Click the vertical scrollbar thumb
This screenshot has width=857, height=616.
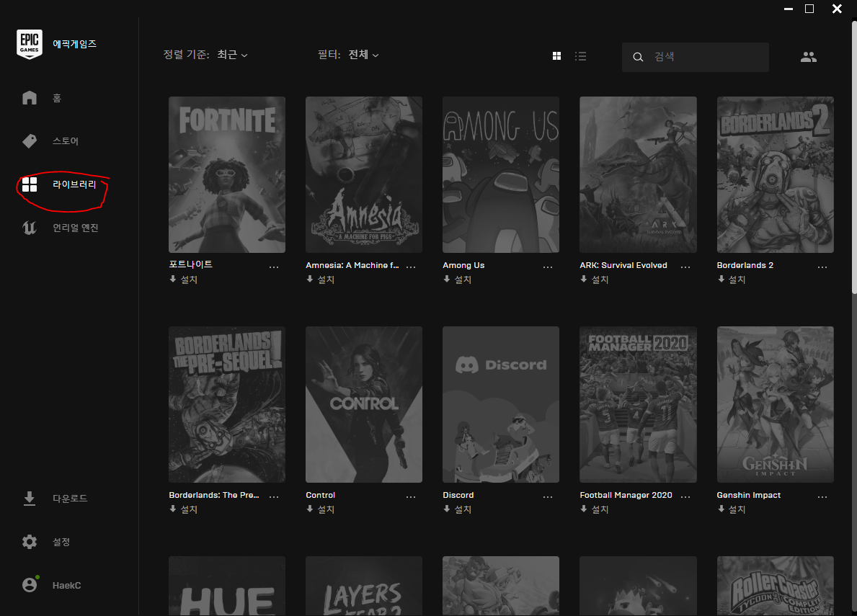coord(853,159)
